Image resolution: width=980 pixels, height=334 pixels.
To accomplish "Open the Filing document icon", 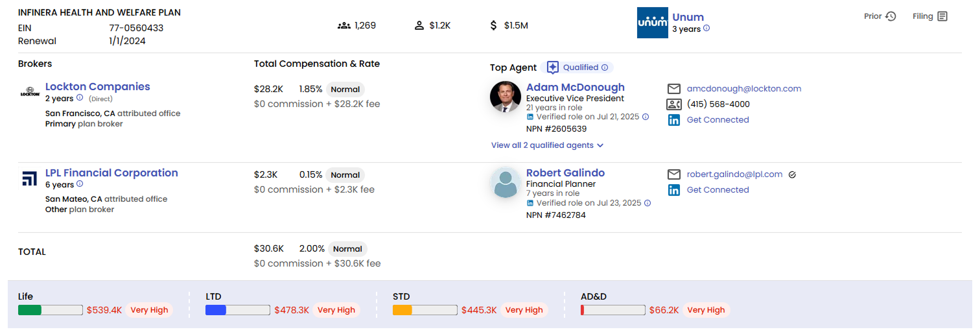I will 942,16.
